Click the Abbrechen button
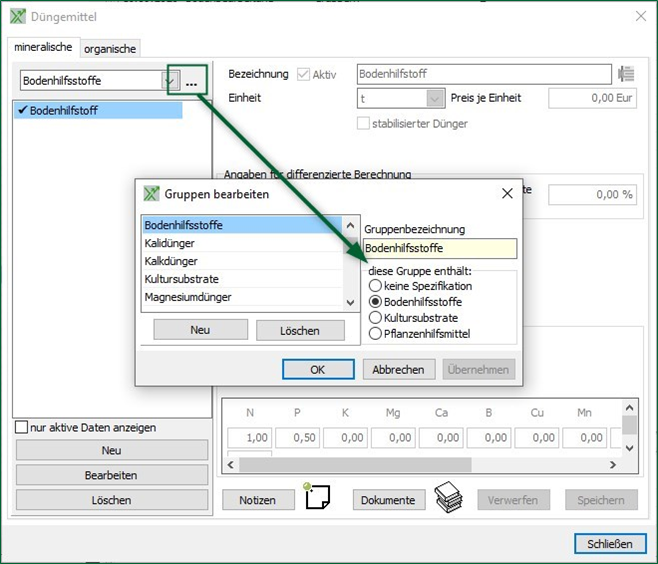658x564 pixels. tap(398, 369)
